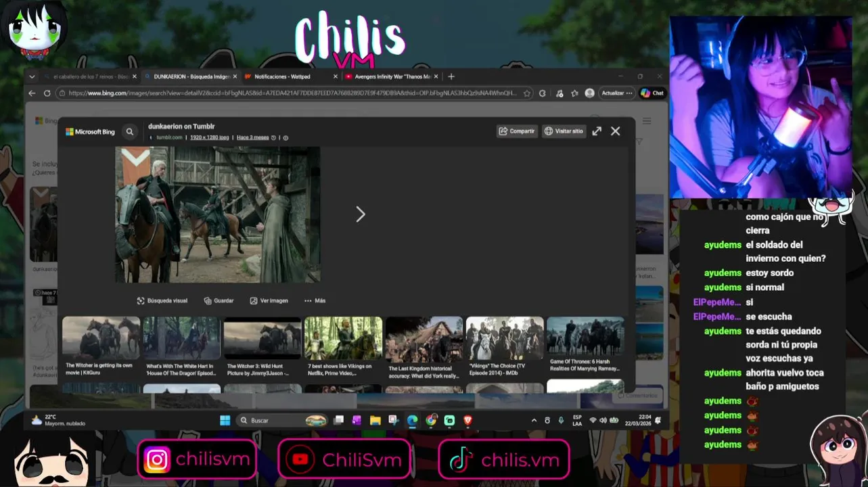
Task: Open 'The Witcher 3: Wild Hunt Picture' thumbnail
Action: 262,338
